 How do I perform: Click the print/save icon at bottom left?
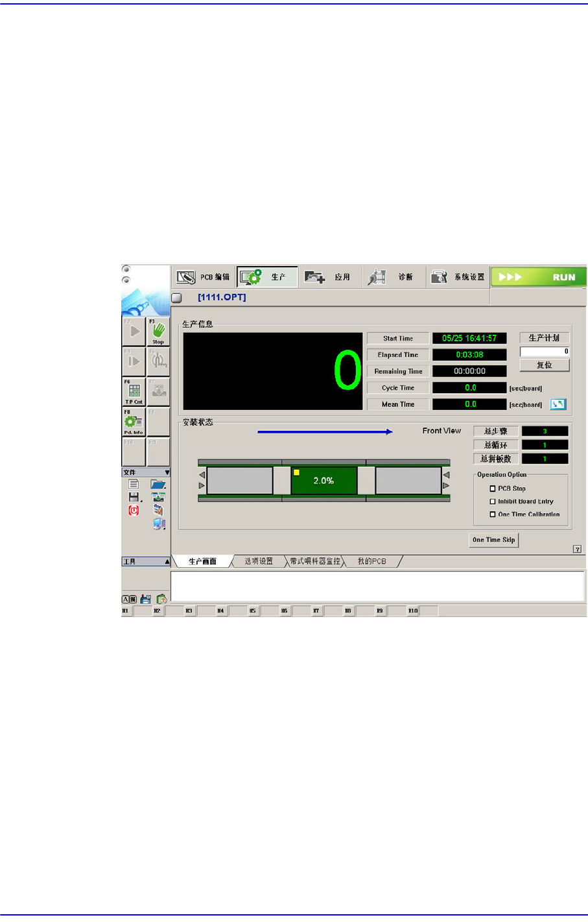(x=146, y=600)
